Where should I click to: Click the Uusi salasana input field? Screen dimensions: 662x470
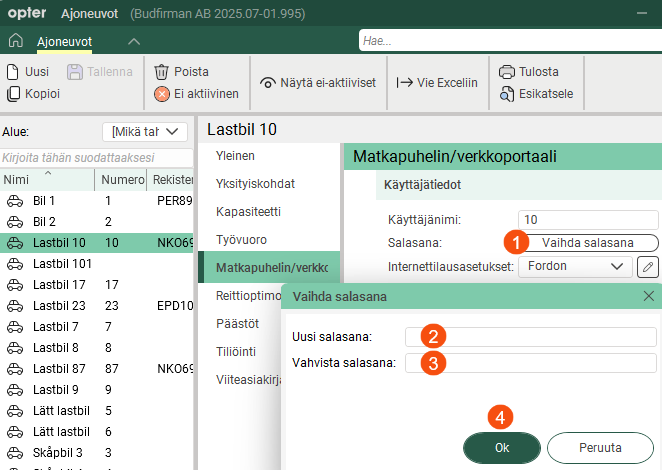(530, 336)
